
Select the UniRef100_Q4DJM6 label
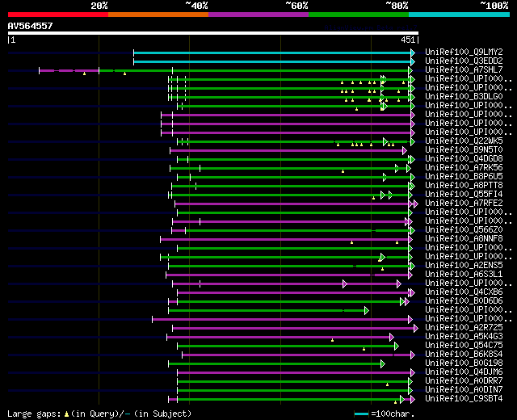pyautogui.click(x=464, y=372)
